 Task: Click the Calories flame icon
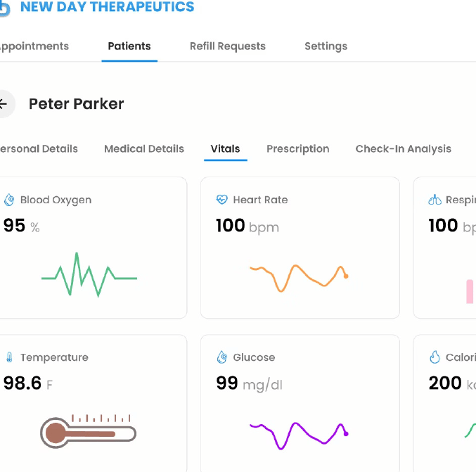coord(435,357)
